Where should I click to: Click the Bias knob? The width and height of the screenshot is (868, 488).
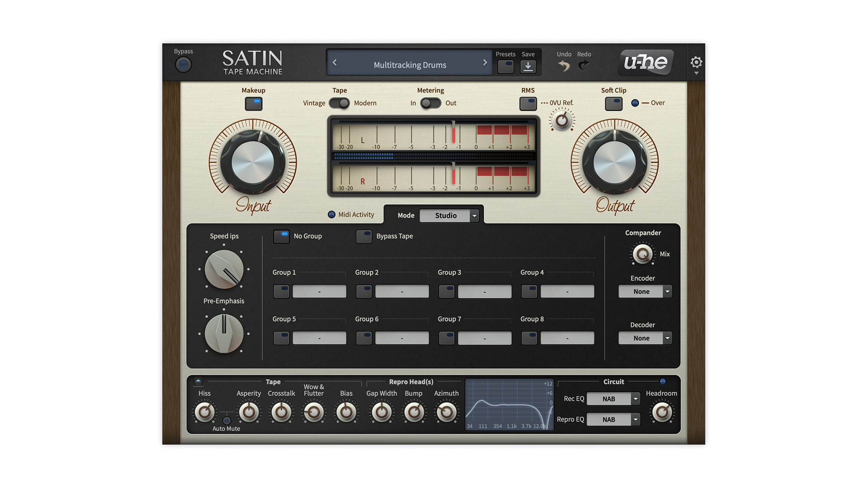346,412
